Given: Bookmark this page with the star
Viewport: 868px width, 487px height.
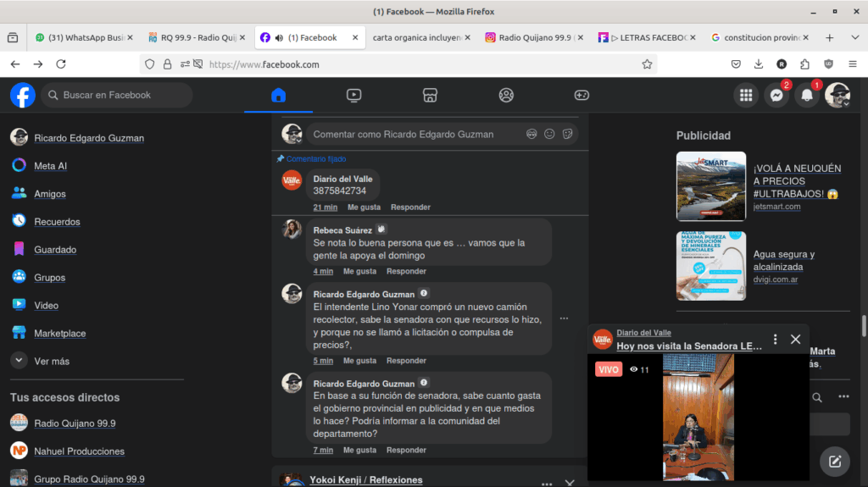Looking at the screenshot, I should click(x=647, y=64).
